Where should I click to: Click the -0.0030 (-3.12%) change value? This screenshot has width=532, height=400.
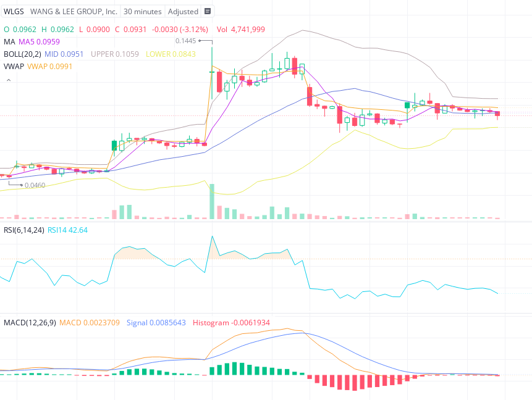pos(180,30)
